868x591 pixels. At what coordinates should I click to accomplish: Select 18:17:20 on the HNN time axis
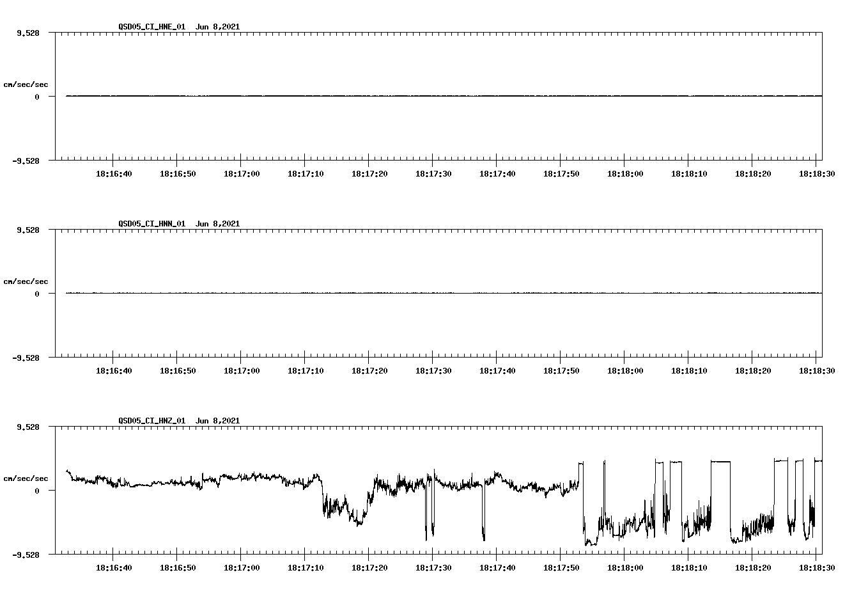coord(369,371)
